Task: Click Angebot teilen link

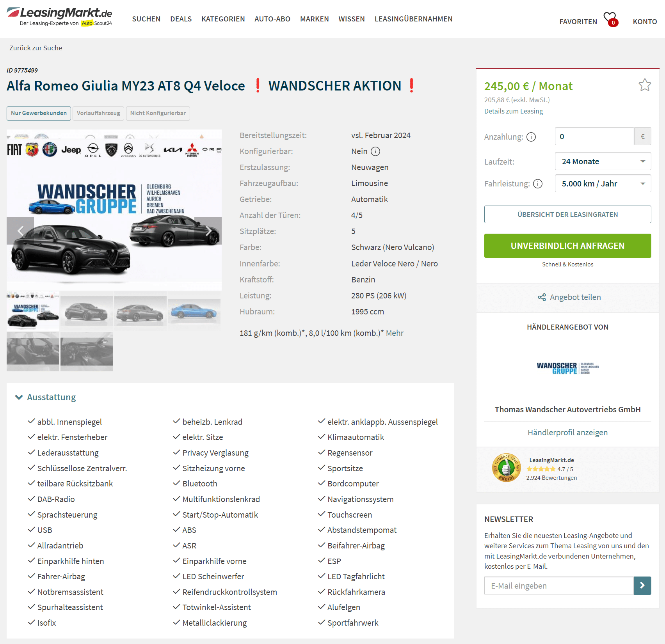Action: coord(575,297)
